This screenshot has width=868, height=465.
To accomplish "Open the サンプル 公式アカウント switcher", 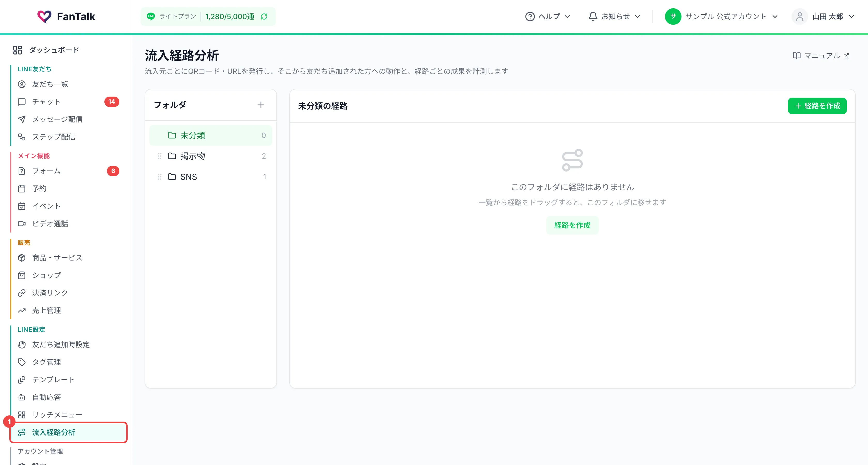I will point(722,17).
